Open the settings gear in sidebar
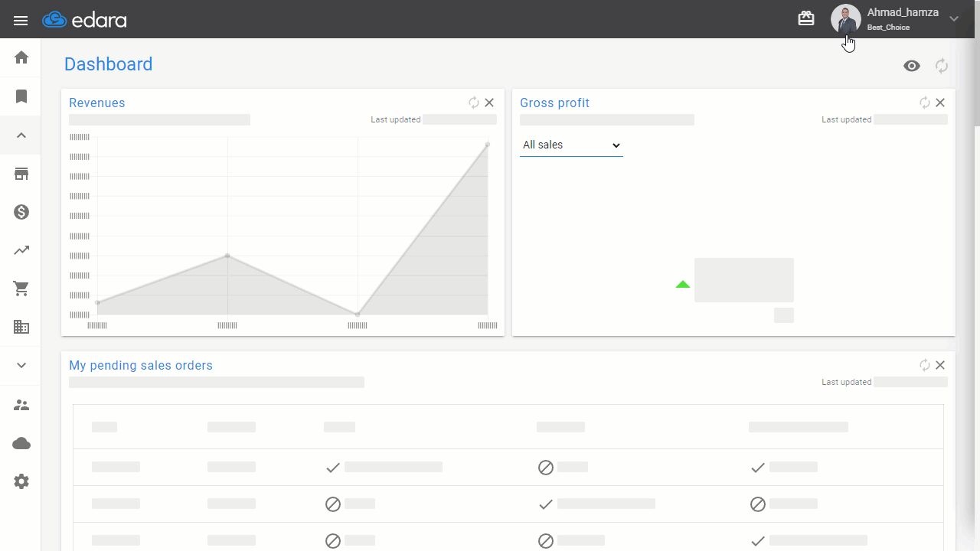 (21, 481)
